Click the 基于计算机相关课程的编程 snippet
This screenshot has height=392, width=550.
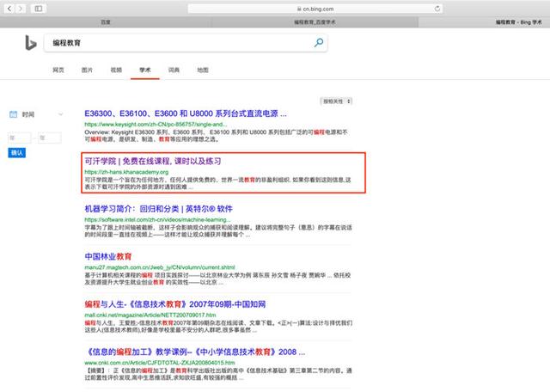[217, 279]
